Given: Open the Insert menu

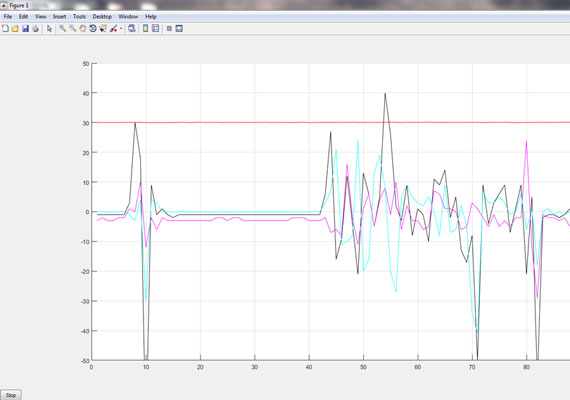Looking at the screenshot, I should click(x=60, y=16).
